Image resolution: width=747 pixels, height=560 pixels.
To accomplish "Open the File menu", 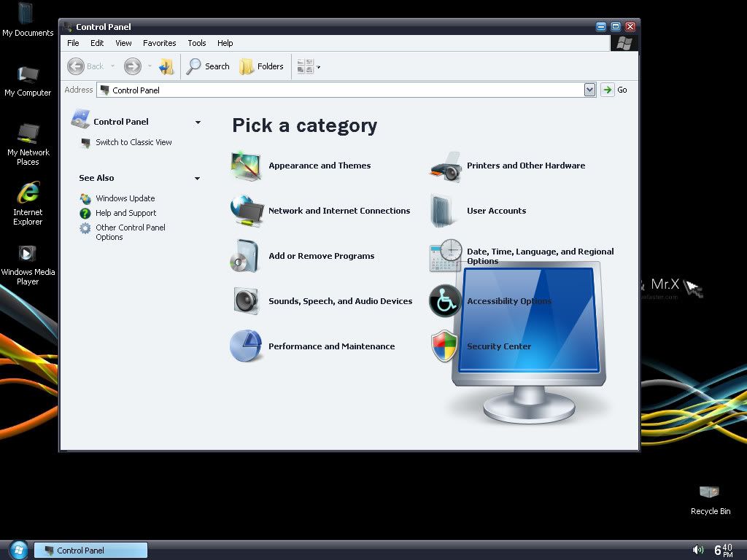I will pos(74,43).
